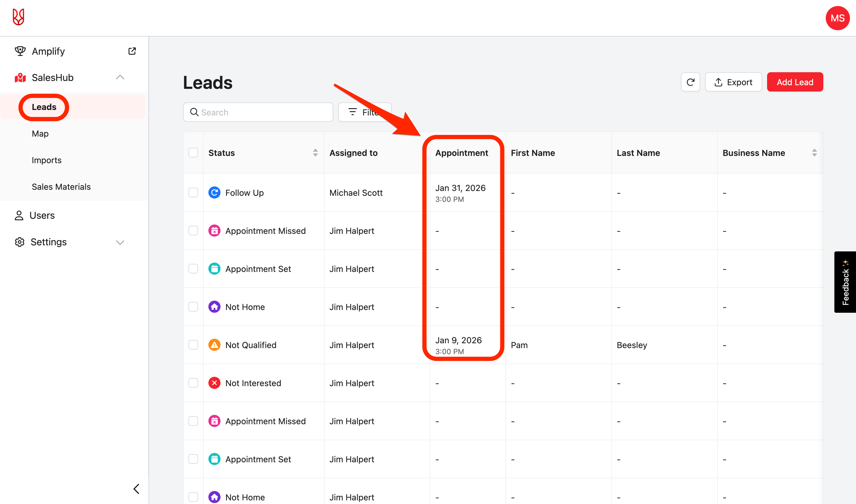Go to Sales Materials in sidebar

point(61,187)
